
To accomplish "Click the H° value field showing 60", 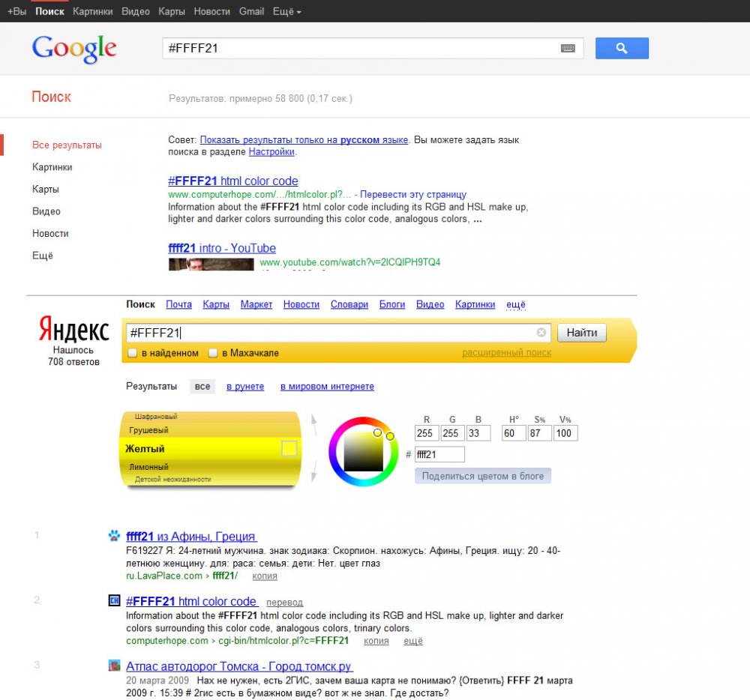I will 514,433.
